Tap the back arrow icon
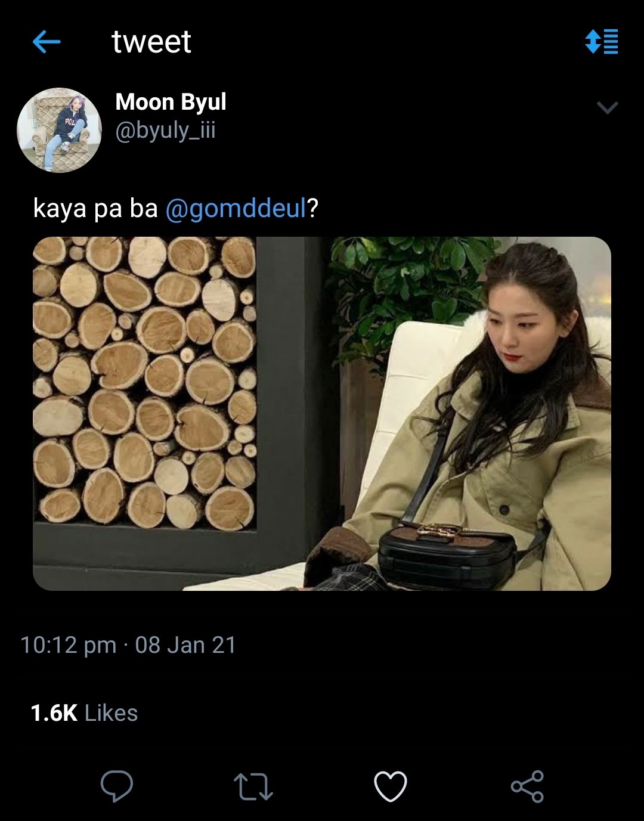 [47, 42]
